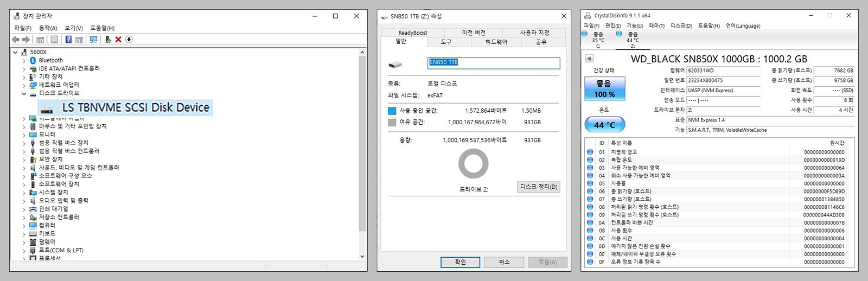This screenshot has width=868, height=281.
Task: Expand the Bluetooth node arrow
Action: (x=24, y=61)
